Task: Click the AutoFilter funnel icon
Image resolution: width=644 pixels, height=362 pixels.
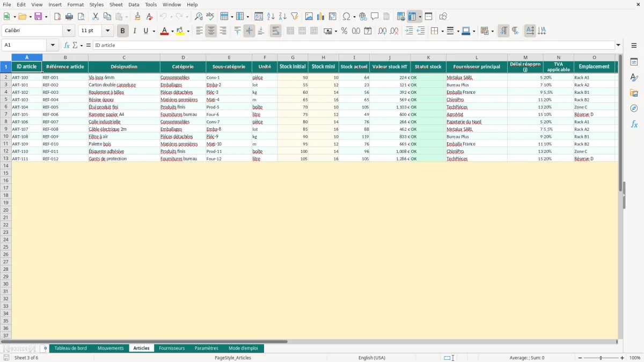Action: [295, 17]
